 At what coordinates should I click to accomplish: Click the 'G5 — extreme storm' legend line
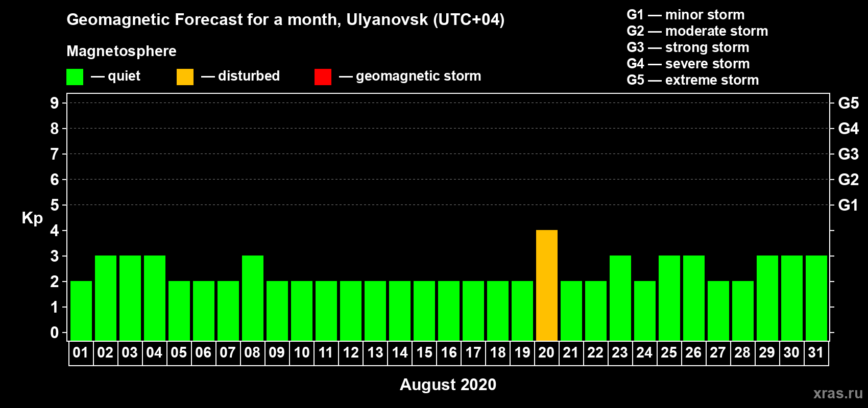pos(692,80)
